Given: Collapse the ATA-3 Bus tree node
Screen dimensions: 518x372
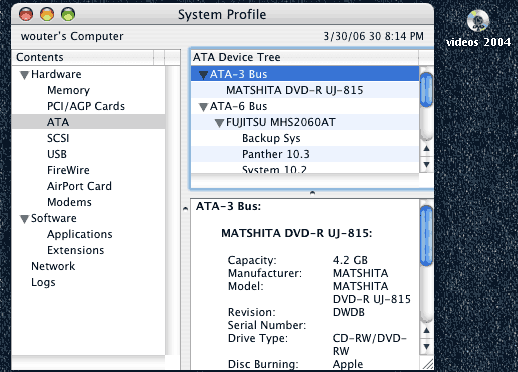Looking at the screenshot, I should [x=203, y=75].
